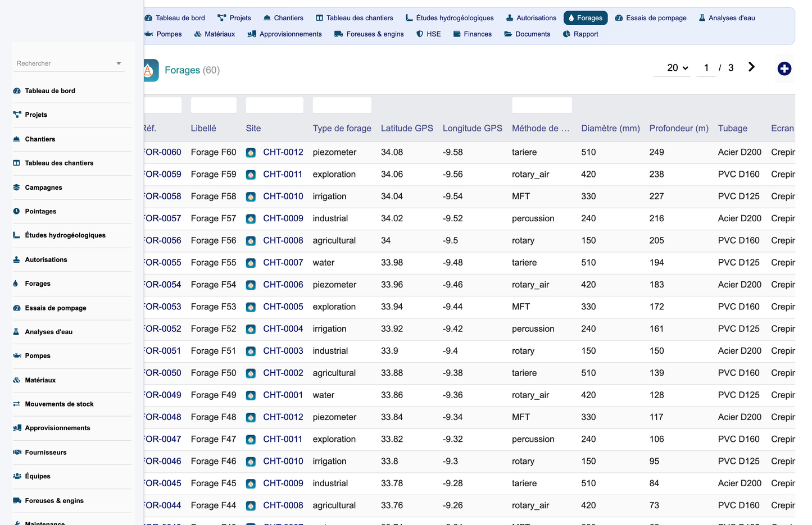The height and width of the screenshot is (525, 812).
Task: Open forage reference FOR-0060 link
Action: click(x=162, y=152)
